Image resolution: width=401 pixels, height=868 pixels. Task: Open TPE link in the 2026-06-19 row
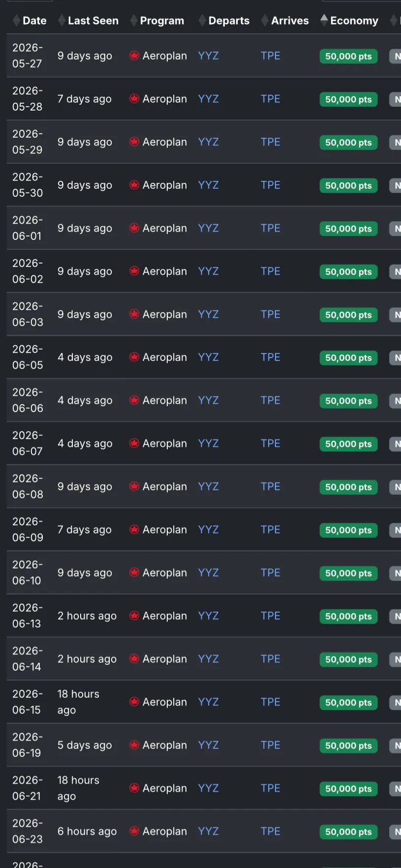pyautogui.click(x=270, y=745)
